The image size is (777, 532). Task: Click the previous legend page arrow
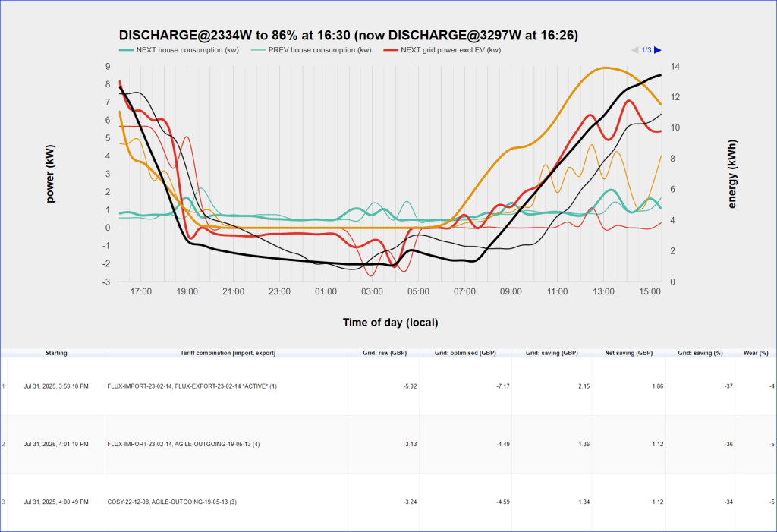pyautogui.click(x=635, y=50)
